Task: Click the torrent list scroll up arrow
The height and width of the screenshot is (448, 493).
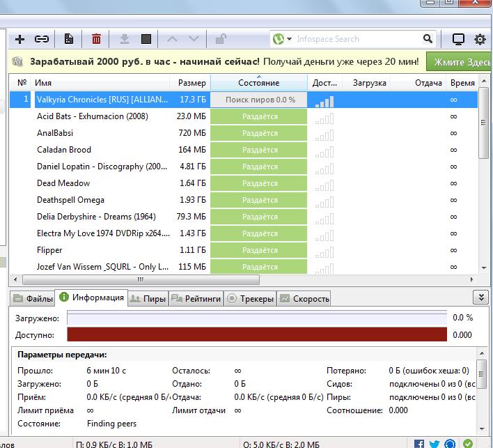Action: click(483, 82)
